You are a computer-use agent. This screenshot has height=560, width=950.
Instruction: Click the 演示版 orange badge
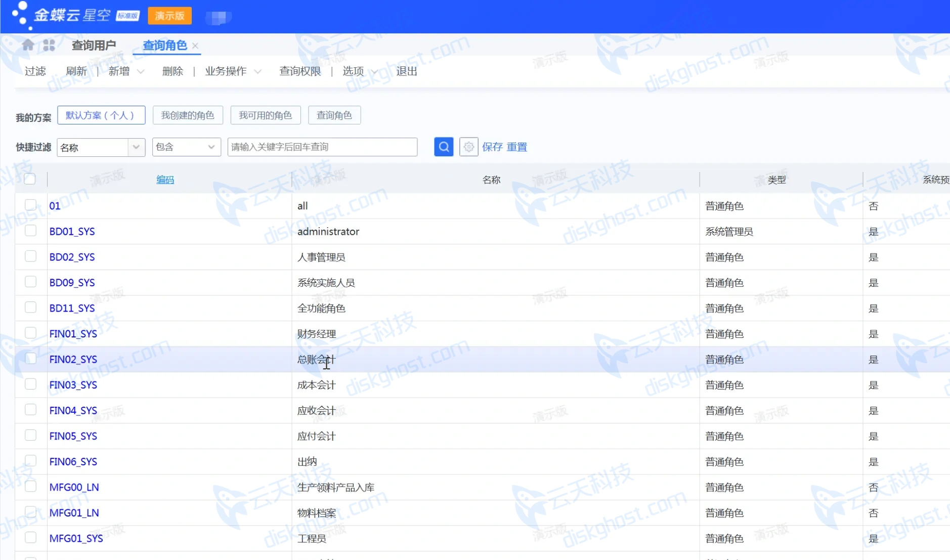(169, 16)
